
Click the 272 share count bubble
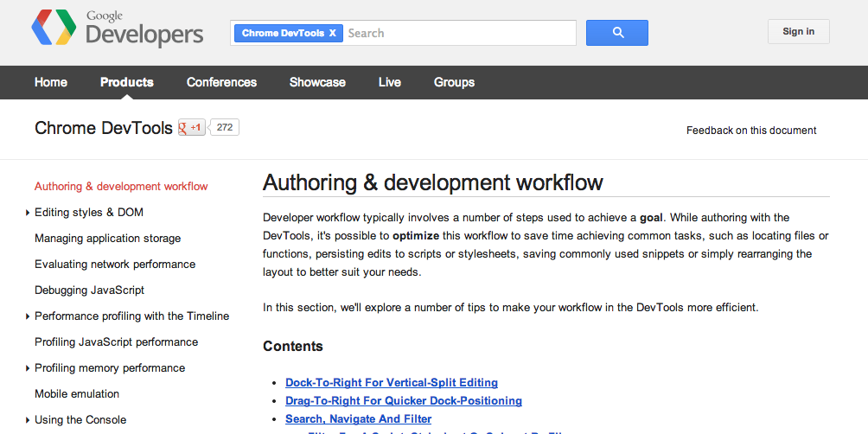(x=225, y=128)
